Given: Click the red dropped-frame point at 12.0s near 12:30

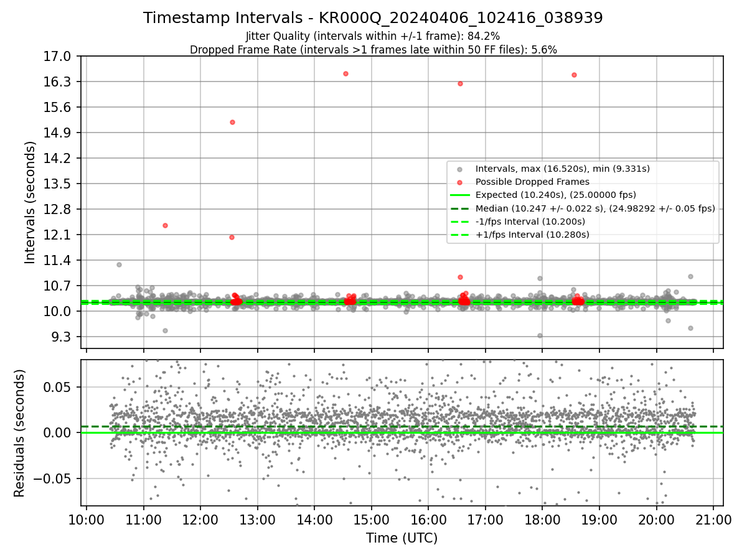Looking at the screenshot, I should [232, 237].
